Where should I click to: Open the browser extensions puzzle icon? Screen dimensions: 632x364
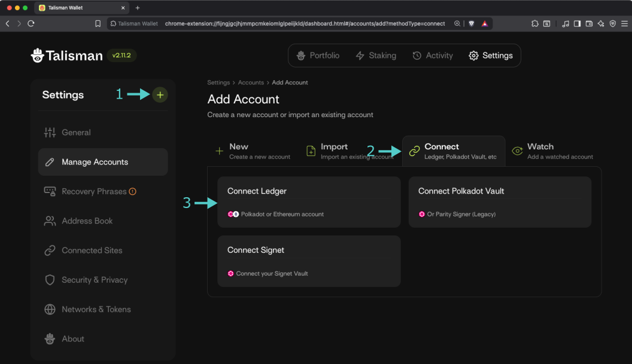click(535, 24)
